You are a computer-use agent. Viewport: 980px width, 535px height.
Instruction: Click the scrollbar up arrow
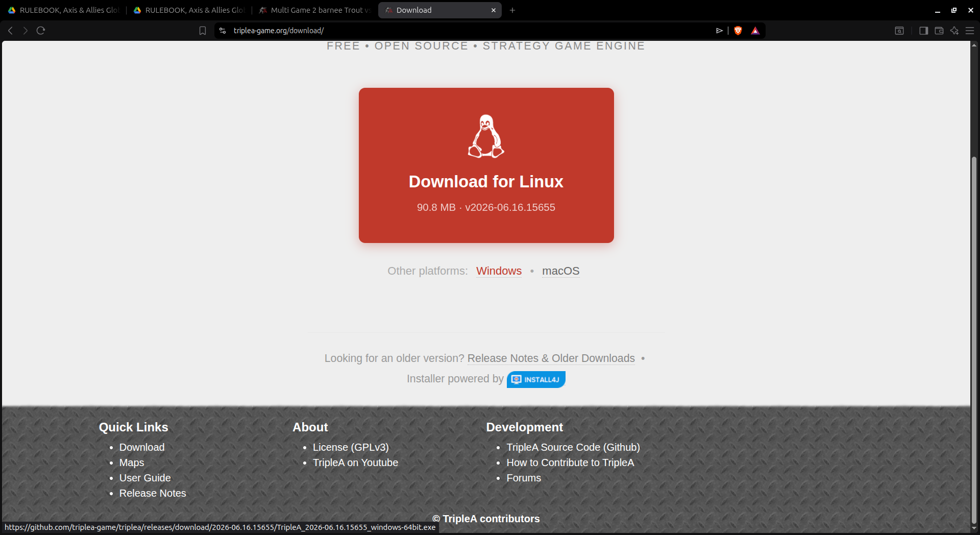point(974,45)
